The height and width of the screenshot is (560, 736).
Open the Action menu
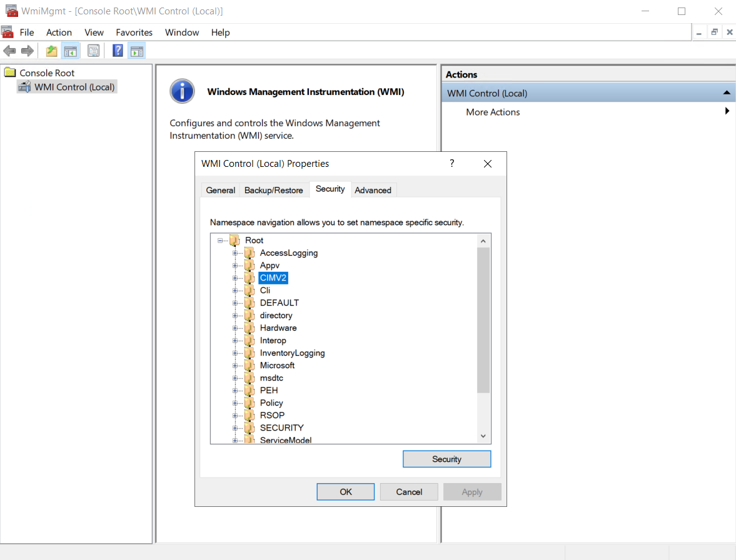coord(59,32)
